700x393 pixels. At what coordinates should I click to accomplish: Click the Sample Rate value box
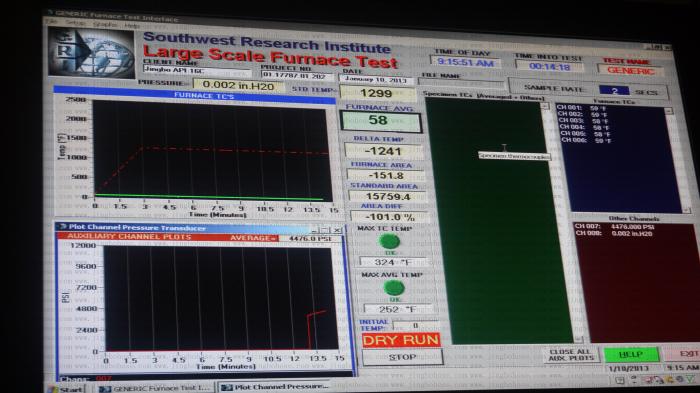(614, 91)
